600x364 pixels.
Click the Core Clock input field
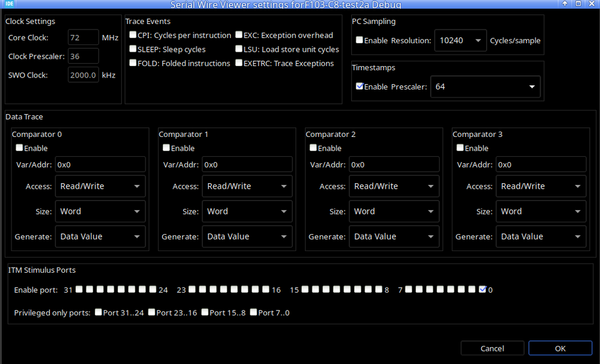[x=83, y=37]
